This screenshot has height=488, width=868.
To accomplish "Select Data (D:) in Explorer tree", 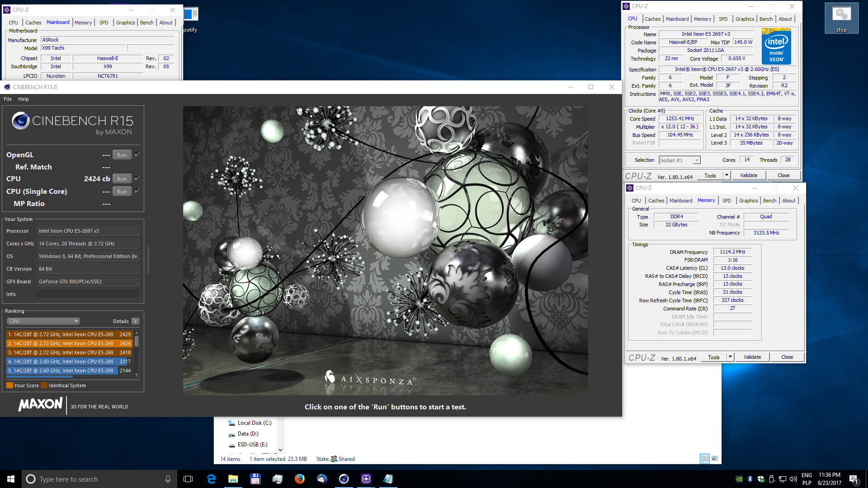I will [248, 434].
